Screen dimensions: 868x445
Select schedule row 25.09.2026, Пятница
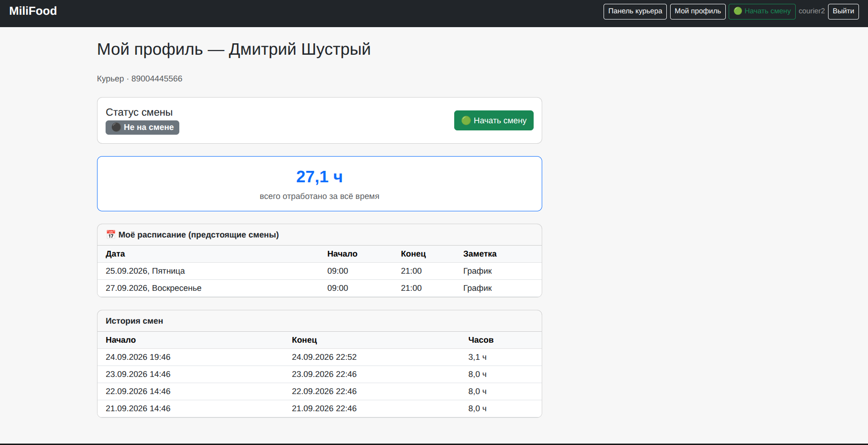(320, 271)
